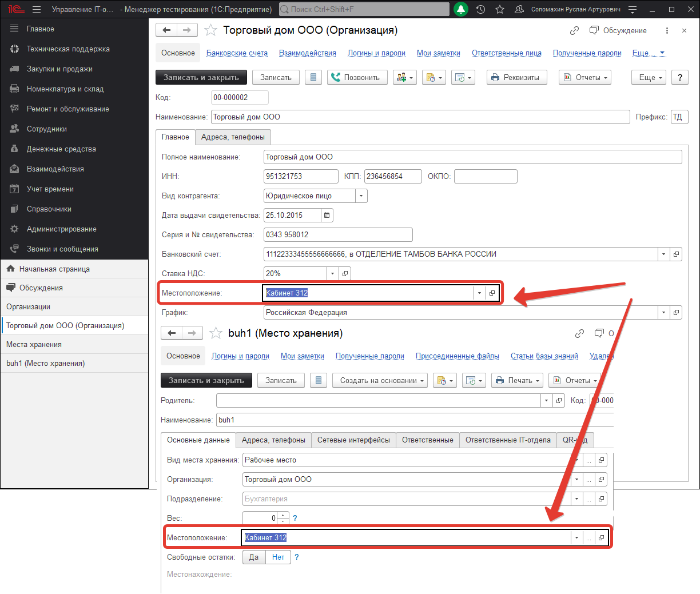Open calendar picker for Дата выдачи свидетельства
Viewport: 700px width, 594px height.
[x=327, y=216]
